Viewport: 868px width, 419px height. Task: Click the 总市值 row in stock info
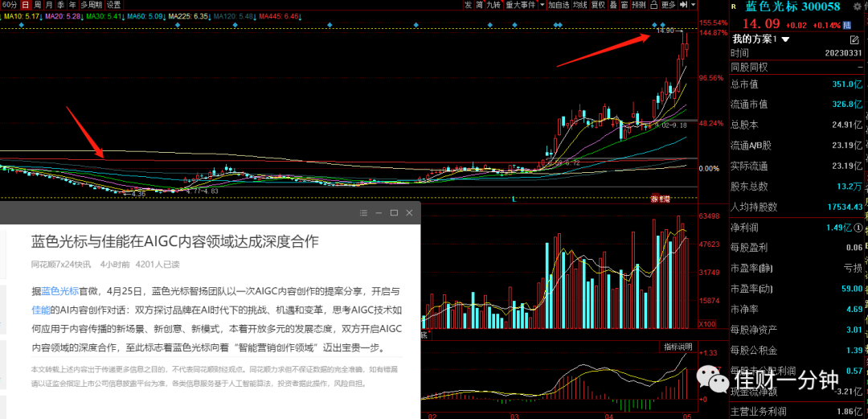pos(796,84)
